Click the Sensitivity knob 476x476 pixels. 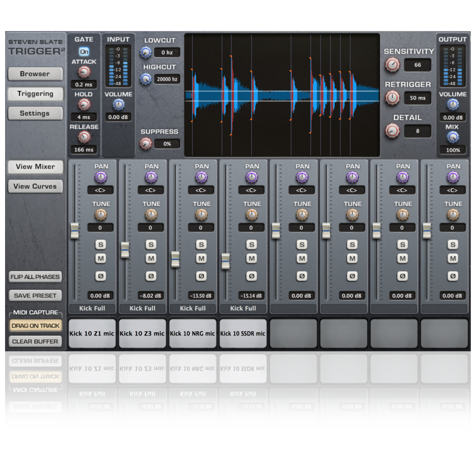pos(392,65)
